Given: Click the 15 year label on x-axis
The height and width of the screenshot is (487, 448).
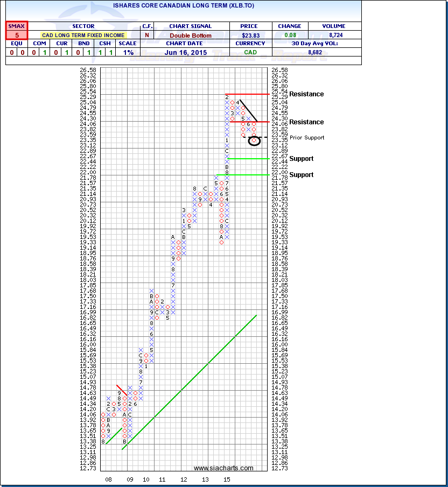Looking at the screenshot, I should 227,479.
